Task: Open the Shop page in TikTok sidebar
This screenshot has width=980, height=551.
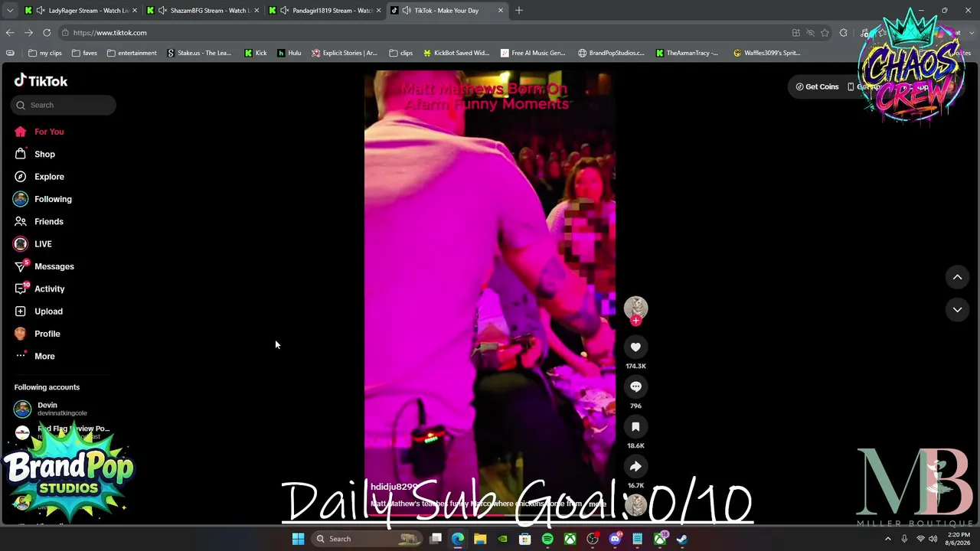Action: point(34,154)
